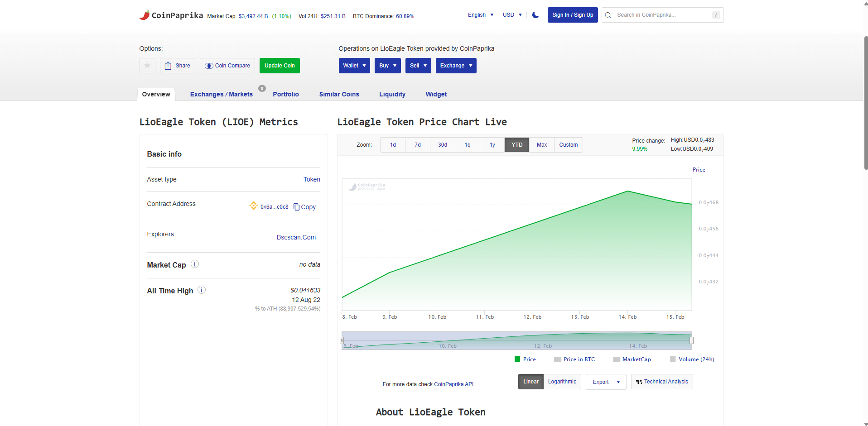Click right handle of chart range navigator

[x=691, y=340]
